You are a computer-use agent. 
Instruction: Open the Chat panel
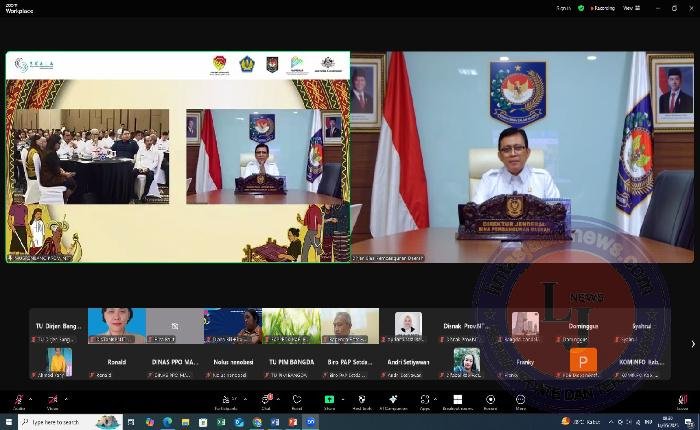[x=266, y=400]
